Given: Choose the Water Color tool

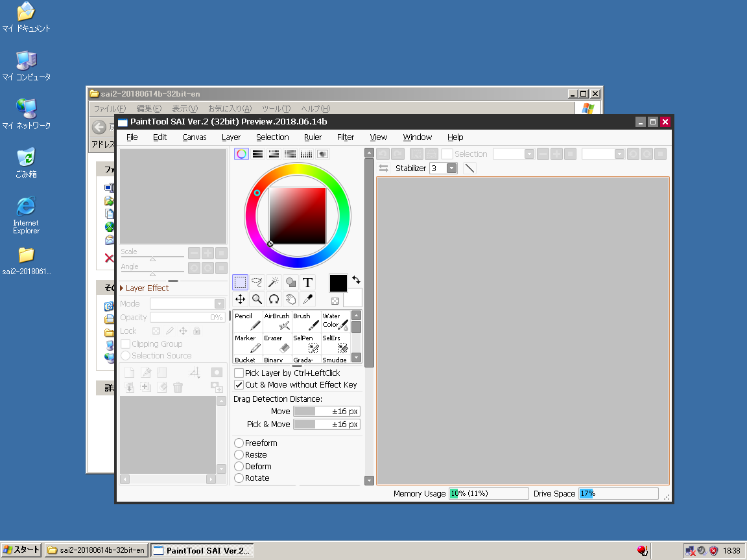Looking at the screenshot, I should 335,321.
